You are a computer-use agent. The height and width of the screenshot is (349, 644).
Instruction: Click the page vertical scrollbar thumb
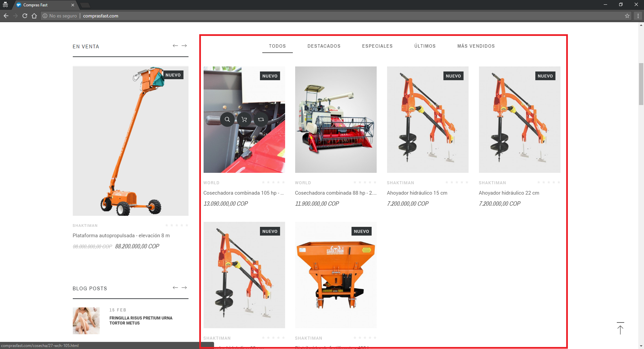[x=641, y=84]
